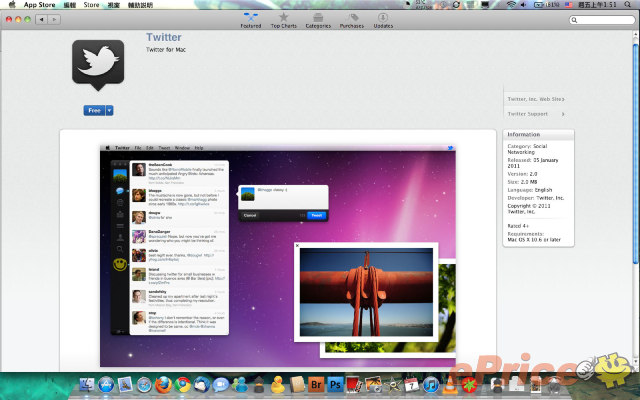Open the dropdown arrow beside Free
The height and width of the screenshot is (400, 640).
coord(109,111)
